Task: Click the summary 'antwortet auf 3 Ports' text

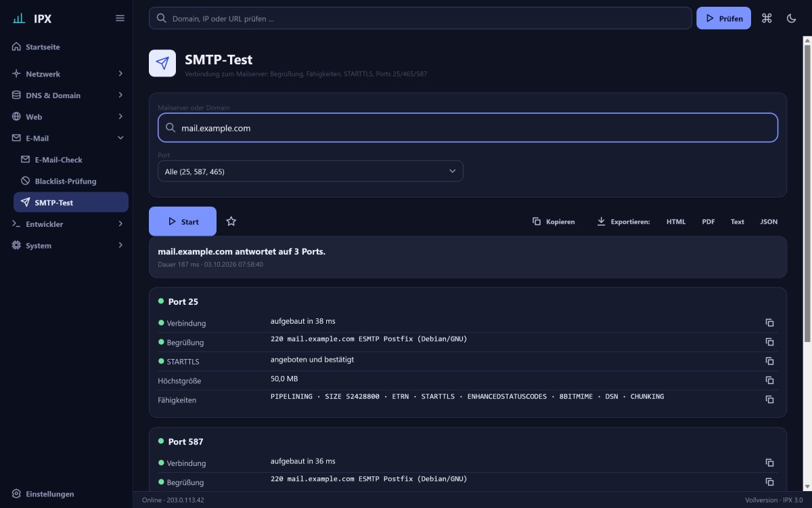Action: coord(242,251)
